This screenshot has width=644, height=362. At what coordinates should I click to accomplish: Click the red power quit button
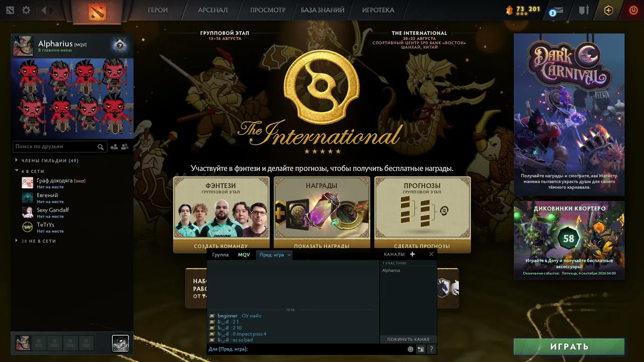tap(633, 10)
